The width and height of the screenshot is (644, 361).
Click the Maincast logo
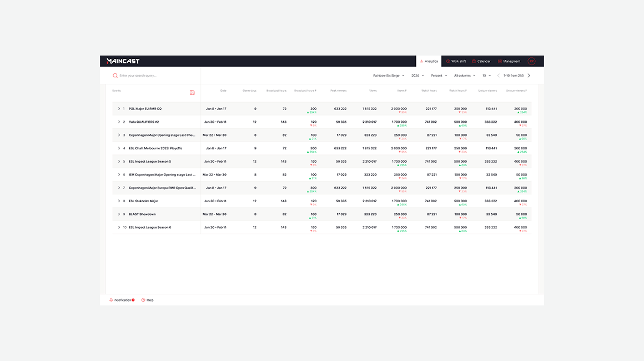(x=123, y=61)
